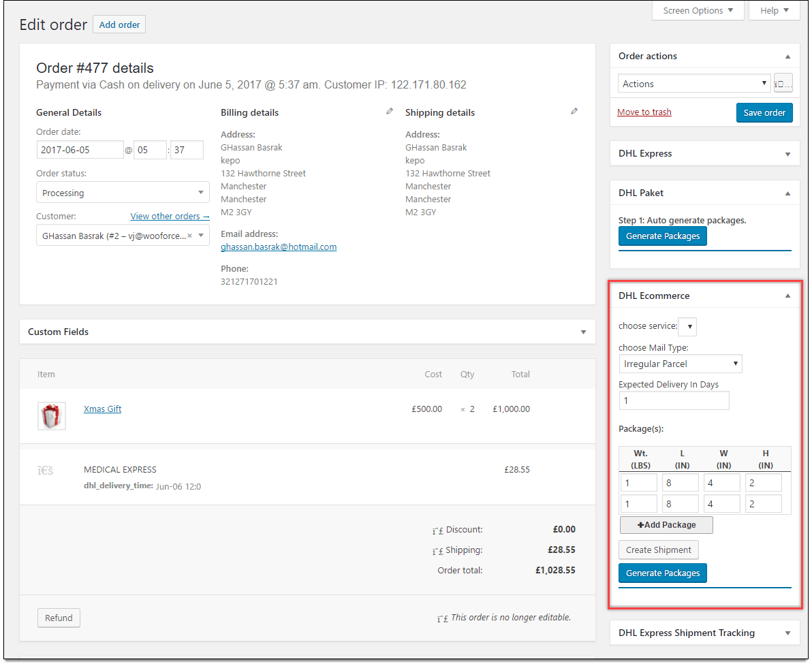812x666 pixels.
Task: Click the Expected Delivery In Days input field
Action: 674,400
